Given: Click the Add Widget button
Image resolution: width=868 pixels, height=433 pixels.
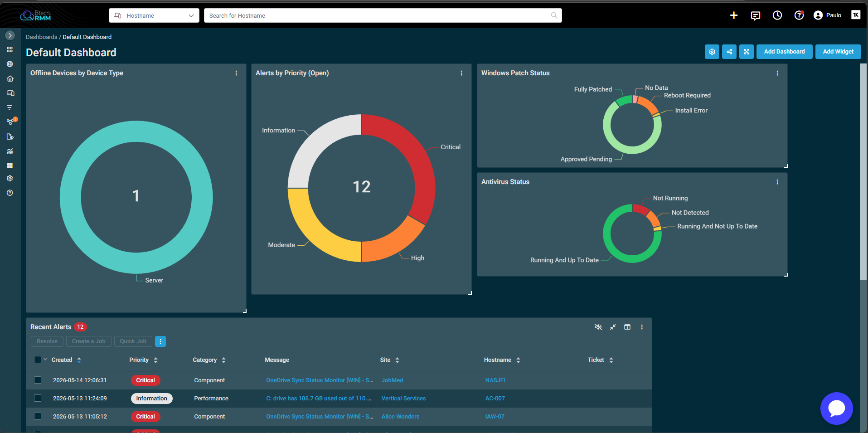Looking at the screenshot, I should pyautogui.click(x=838, y=52).
